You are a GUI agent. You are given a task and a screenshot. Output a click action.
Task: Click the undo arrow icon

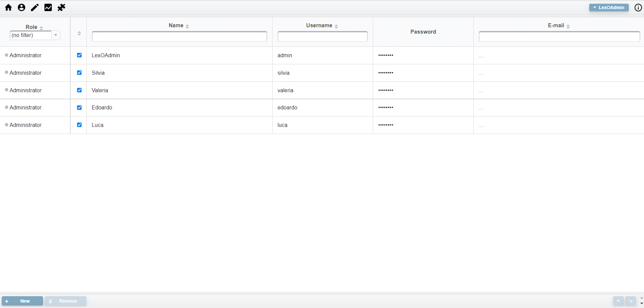(618, 301)
